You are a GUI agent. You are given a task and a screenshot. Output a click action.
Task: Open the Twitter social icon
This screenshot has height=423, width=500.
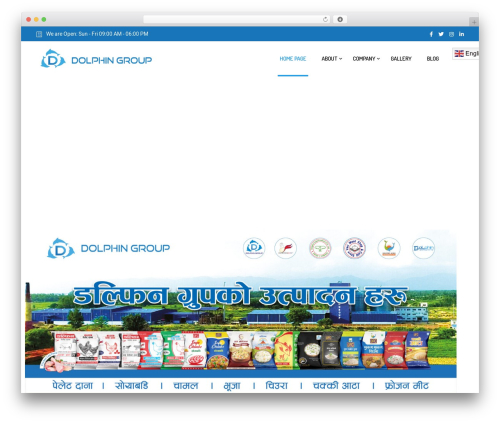(x=441, y=34)
